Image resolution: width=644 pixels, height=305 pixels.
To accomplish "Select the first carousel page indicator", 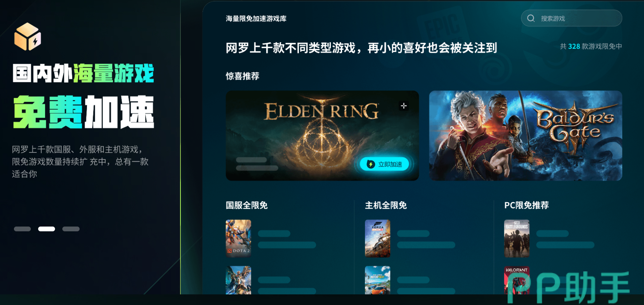I will click(x=22, y=229).
